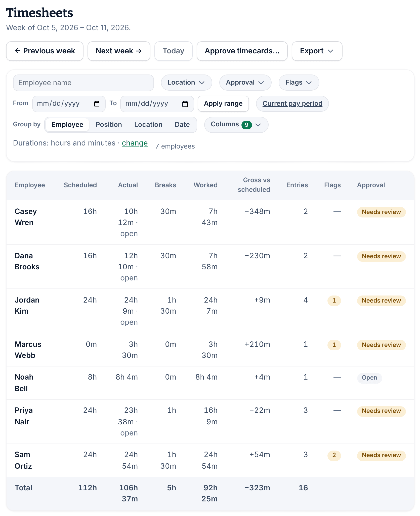This screenshot has width=420, height=516.
Task: Click Noah Bell's Open status badge
Action: point(369,378)
